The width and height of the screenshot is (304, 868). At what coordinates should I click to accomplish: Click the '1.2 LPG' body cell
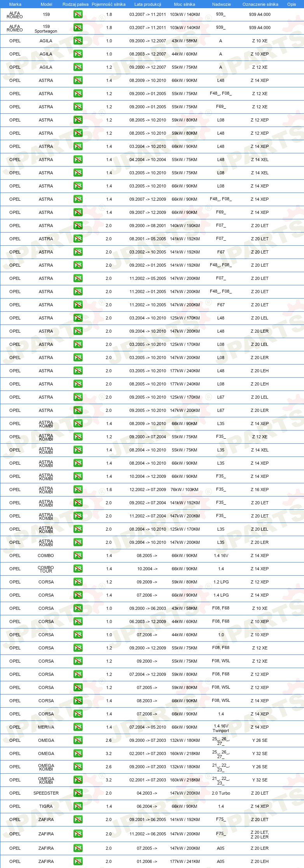click(221, 582)
